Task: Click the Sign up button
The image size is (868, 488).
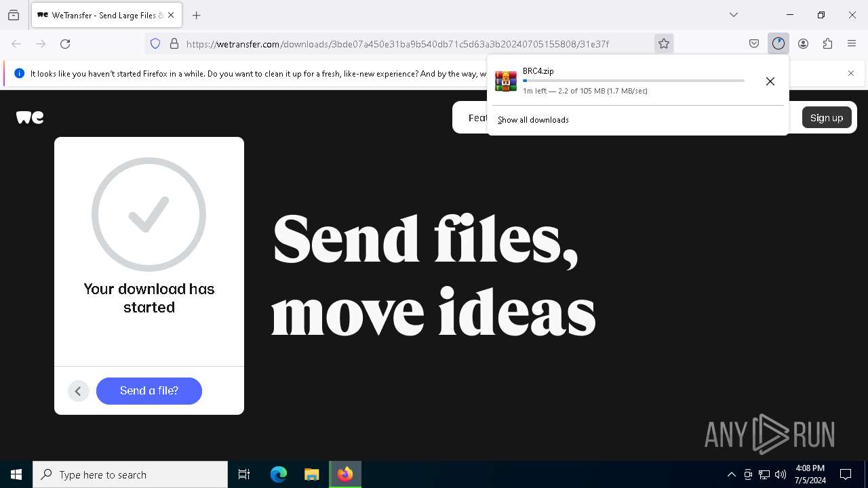Action: pyautogui.click(x=827, y=117)
